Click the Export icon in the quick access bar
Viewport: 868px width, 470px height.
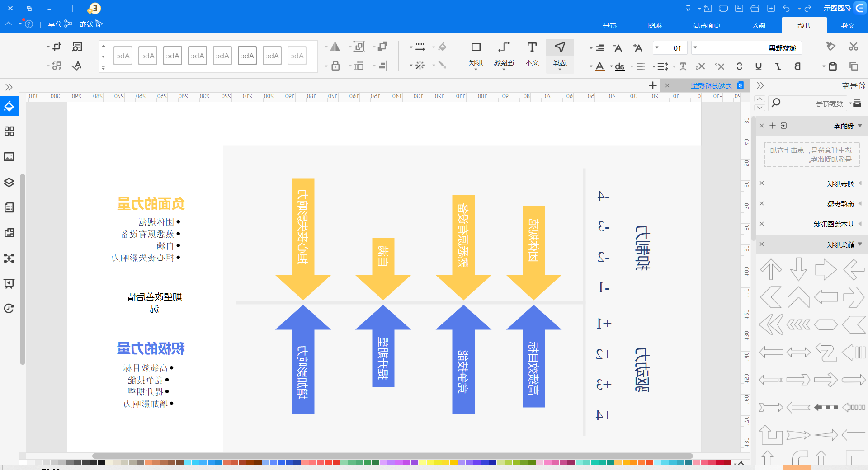click(x=708, y=8)
